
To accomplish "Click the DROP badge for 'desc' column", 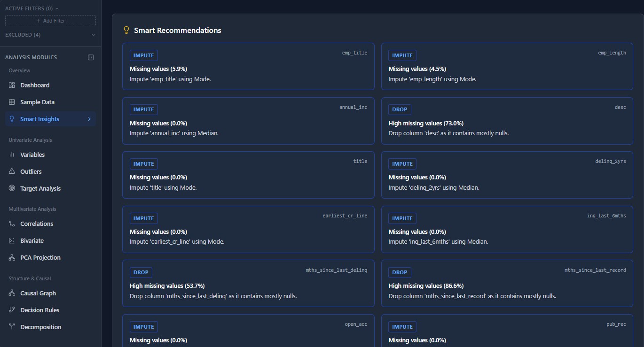I will point(400,110).
